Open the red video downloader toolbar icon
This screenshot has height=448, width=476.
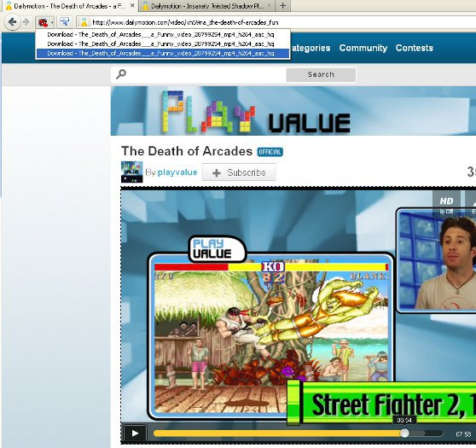pyautogui.click(x=44, y=22)
